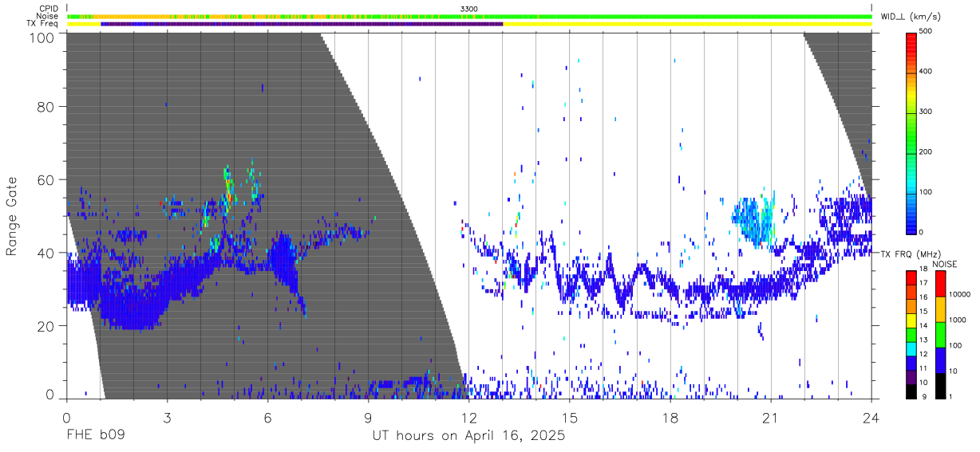Click the TX Freq row label
The height and width of the screenshot is (452, 980).
43,24
